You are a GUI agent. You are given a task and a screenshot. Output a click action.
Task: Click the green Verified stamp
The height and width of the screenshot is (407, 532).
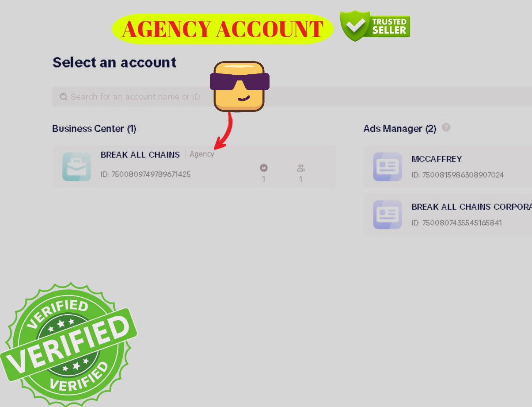68,344
